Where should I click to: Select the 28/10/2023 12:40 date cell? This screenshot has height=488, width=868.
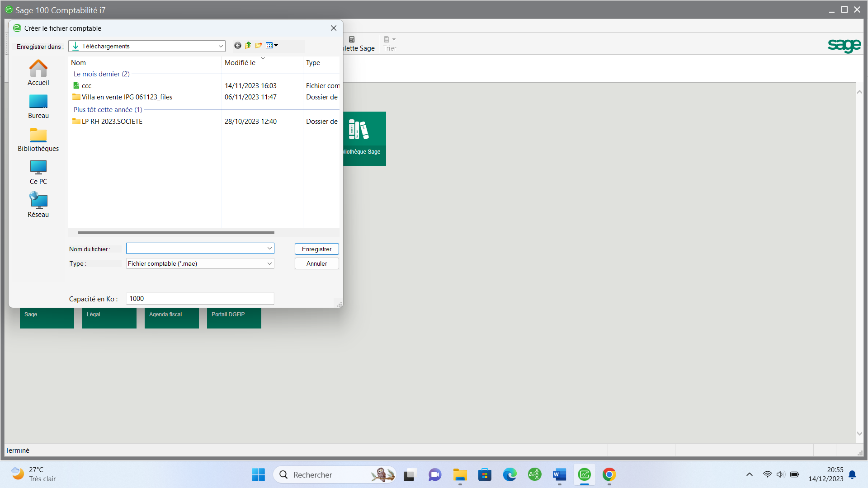point(250,122)
